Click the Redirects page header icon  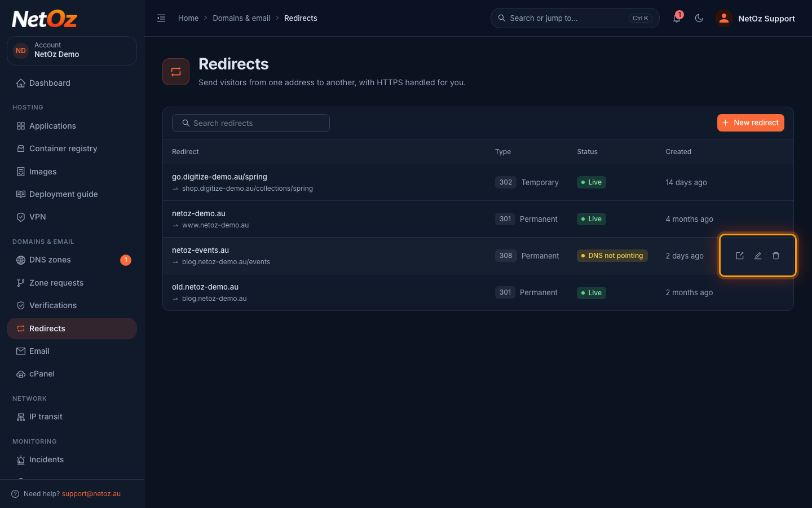pos(176,72)
